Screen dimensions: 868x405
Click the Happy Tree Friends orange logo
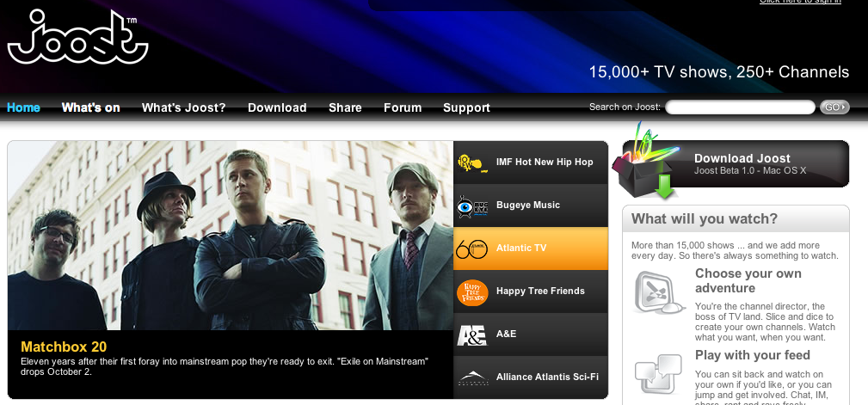pos(472,292)
